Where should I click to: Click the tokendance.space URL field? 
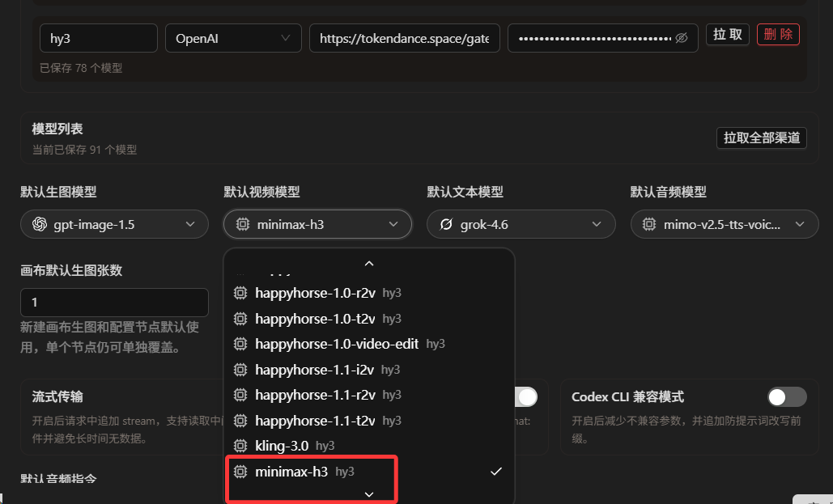click(404, 38)
